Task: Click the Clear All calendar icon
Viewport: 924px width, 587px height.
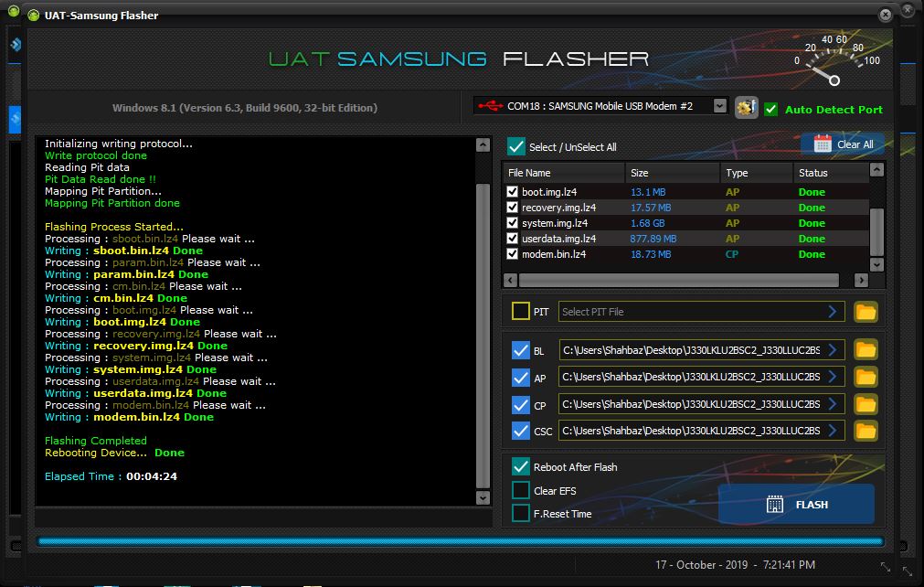Action: pyautogui.click(x=822, y=144)
